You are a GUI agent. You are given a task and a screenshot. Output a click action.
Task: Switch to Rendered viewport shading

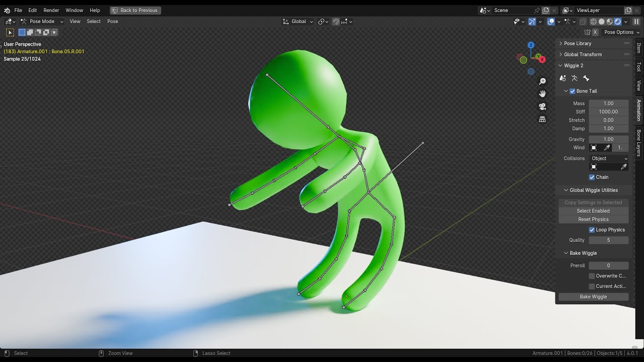pos(618,22)
